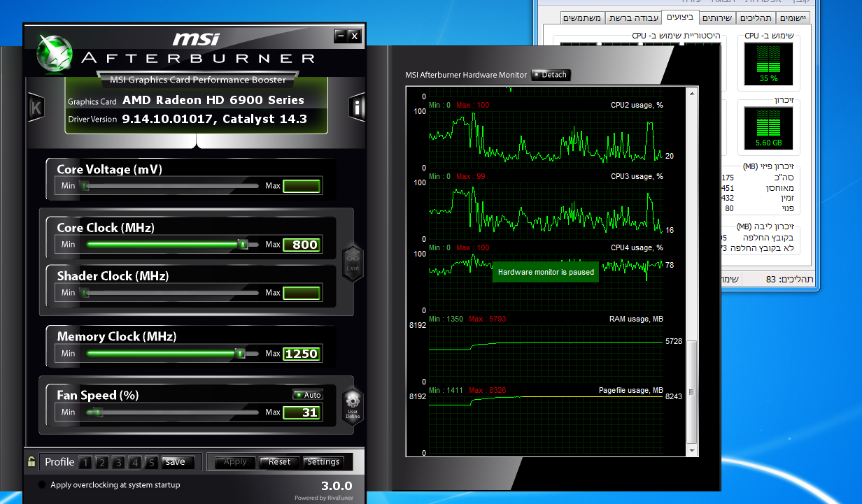The height and width of the screenshot is (504, 862).
Task: Click the monitor scrollbar down arrow
Action: click(x=692, y=451)
